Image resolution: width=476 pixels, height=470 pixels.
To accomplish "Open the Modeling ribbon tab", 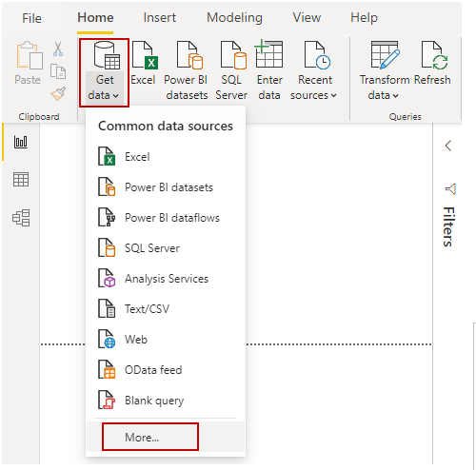I will [x=234, y=17].
